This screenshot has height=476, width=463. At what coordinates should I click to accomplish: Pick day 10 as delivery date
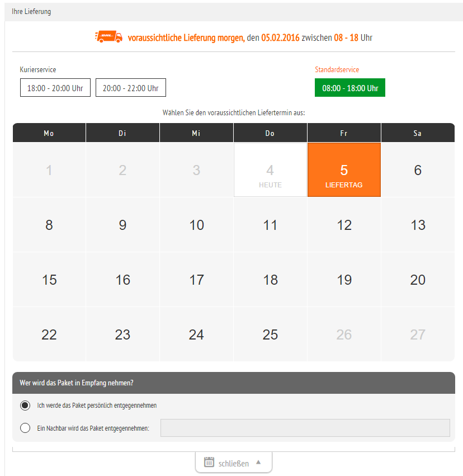(x=196, y=225)
